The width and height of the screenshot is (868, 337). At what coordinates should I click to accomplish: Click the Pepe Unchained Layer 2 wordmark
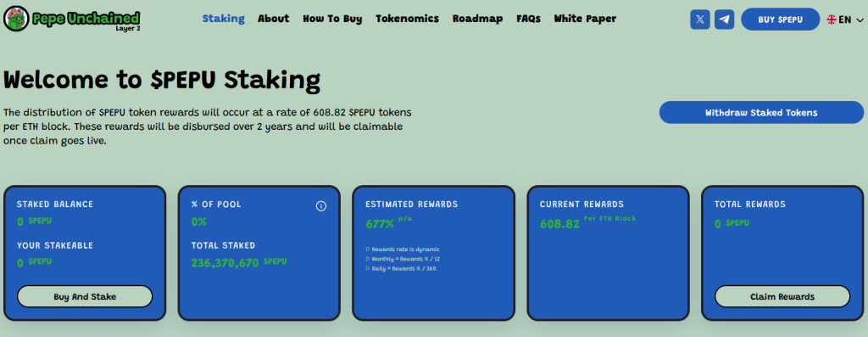86,20
